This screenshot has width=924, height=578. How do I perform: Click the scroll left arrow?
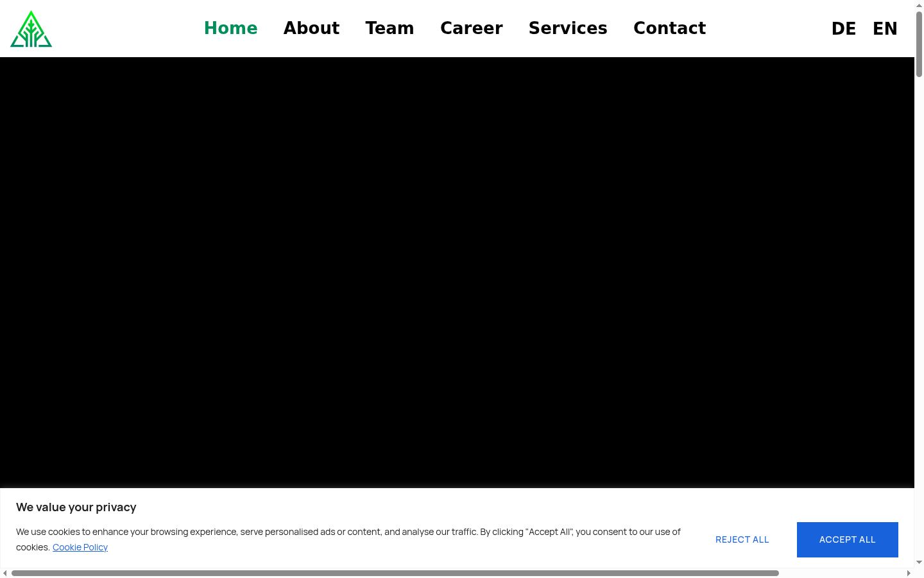click(x=5, y=573)
